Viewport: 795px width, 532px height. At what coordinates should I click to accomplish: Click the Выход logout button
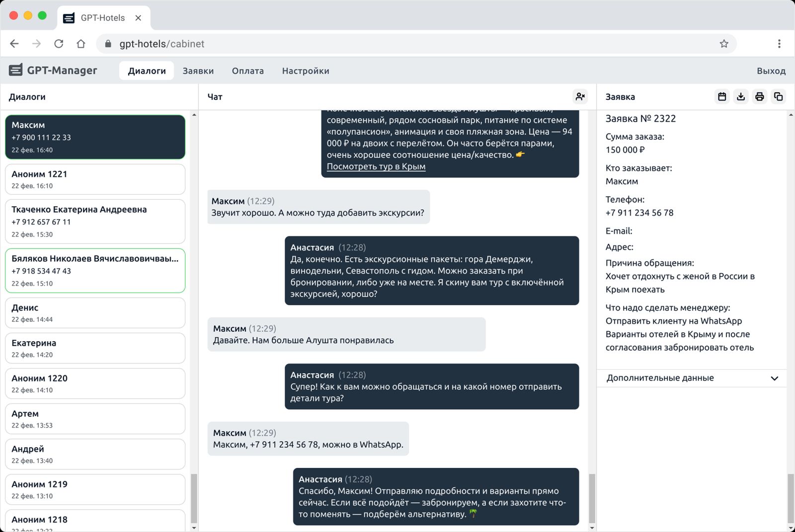[771, 71]
